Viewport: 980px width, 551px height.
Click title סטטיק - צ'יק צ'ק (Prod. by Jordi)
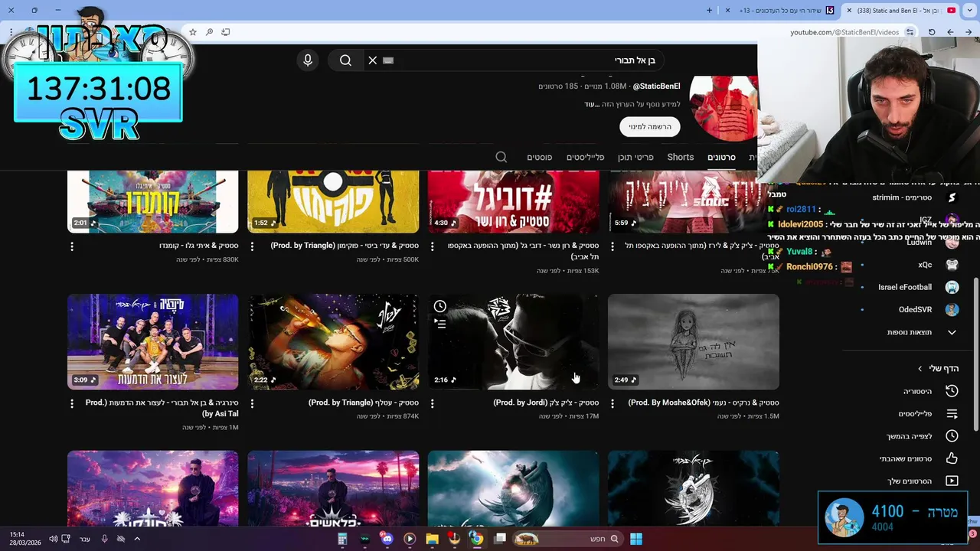point(546,403)
